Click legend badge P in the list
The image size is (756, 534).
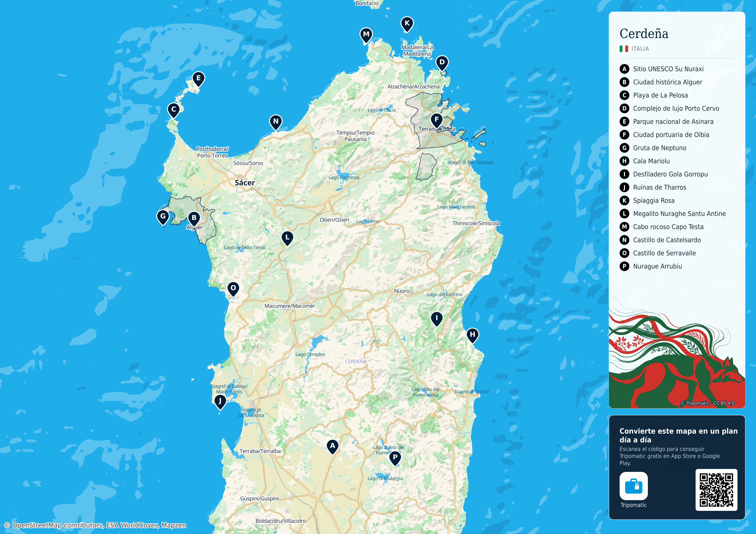tap(624, 266)
